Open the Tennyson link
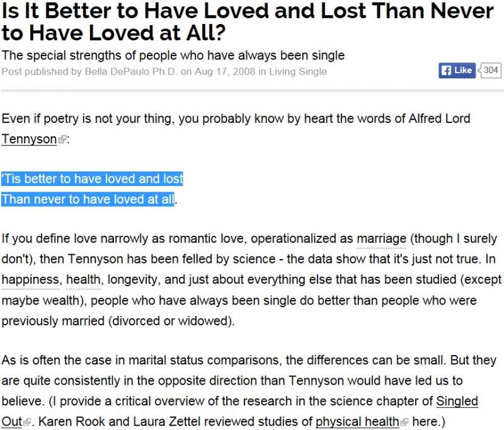The image size is (504, 430). [29, 139]
